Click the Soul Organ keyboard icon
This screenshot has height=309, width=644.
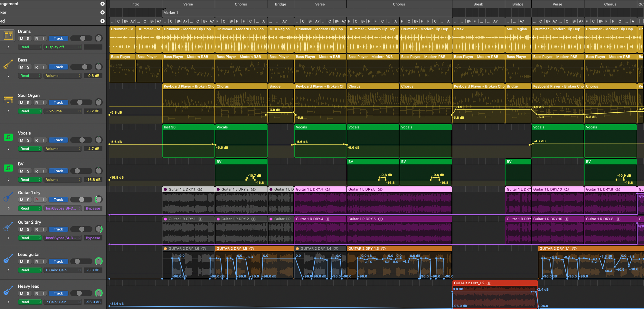8,99
